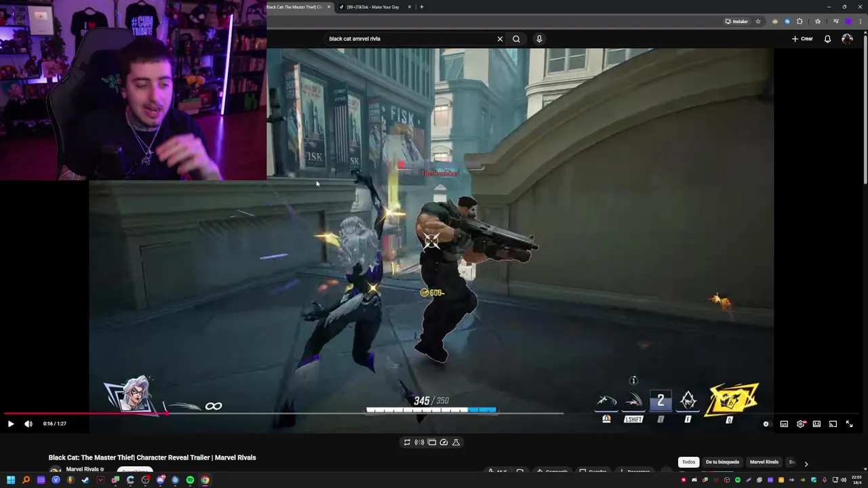Play the paused YouTube video

10,424
